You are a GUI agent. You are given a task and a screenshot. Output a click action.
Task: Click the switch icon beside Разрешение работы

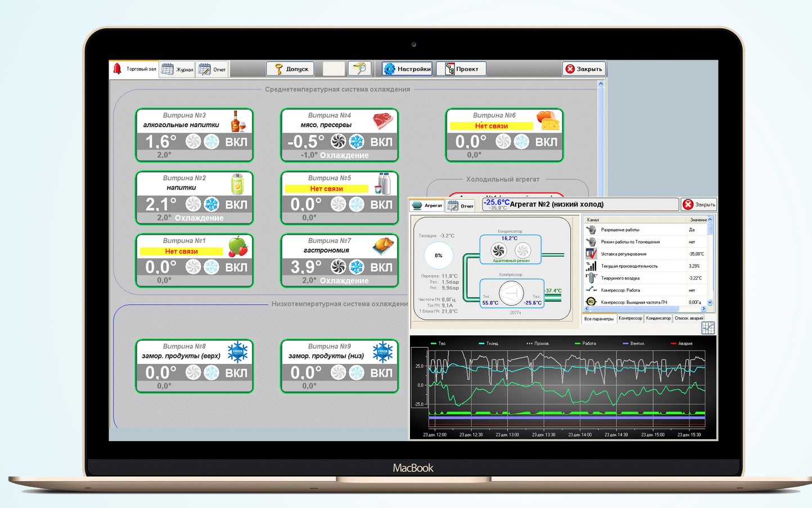coord(591,230)
